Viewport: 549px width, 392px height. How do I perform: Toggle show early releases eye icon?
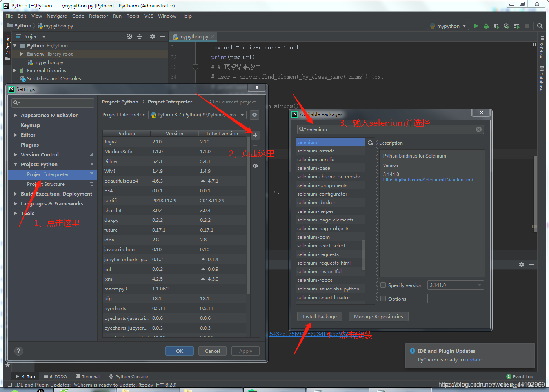255,166
